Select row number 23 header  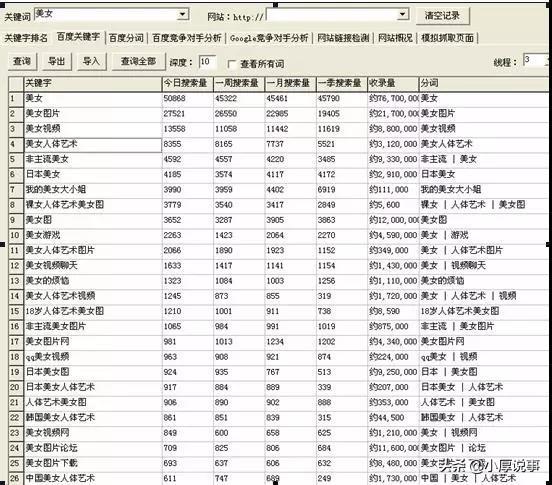click(16, 433)
